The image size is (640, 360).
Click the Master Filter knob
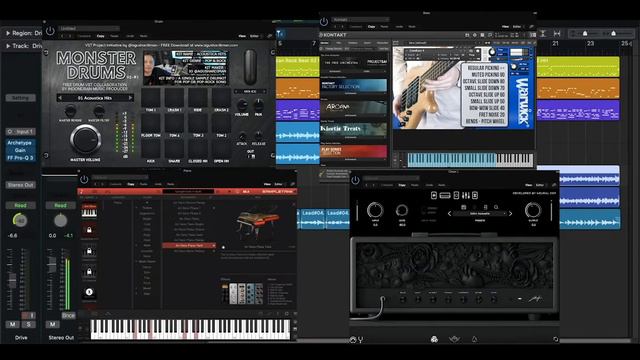click(x=99, y=111)
